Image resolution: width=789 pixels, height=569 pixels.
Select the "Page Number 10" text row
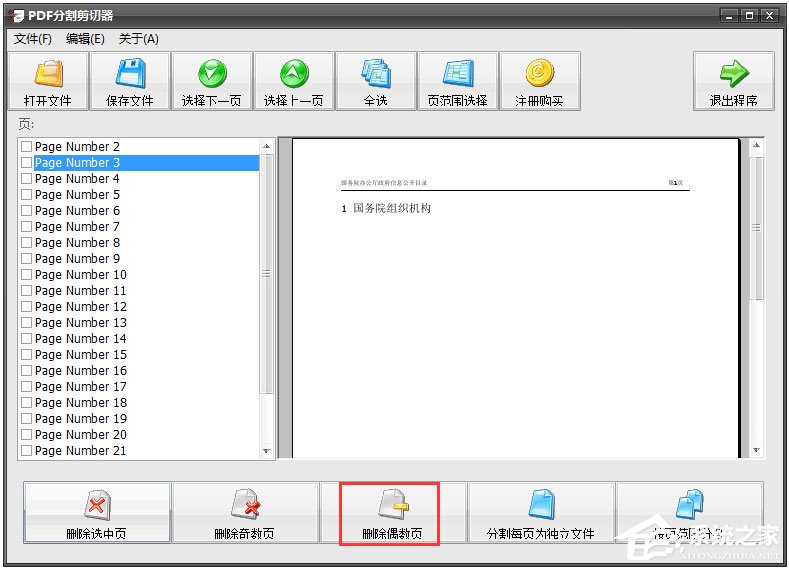(x=81, y=275)
